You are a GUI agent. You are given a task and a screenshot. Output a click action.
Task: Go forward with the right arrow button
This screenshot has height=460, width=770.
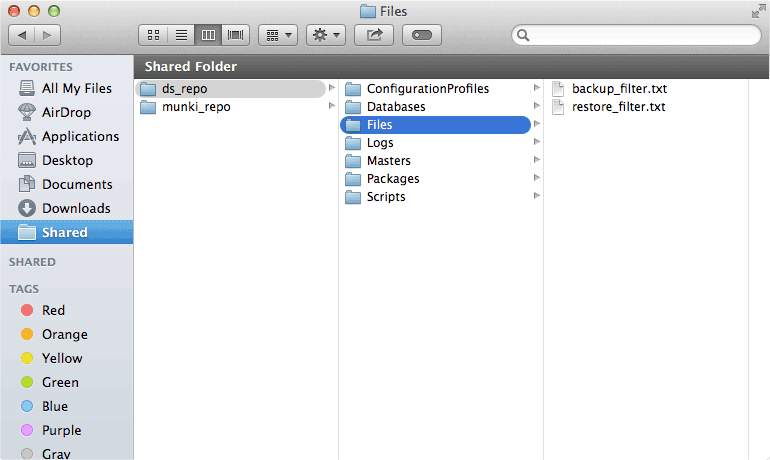(47, 35)
